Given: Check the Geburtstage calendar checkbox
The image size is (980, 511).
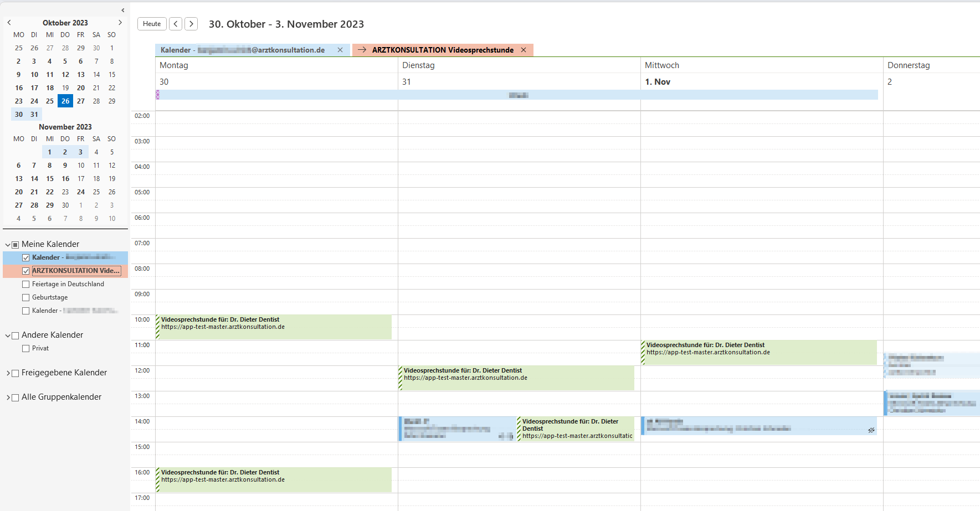Looking at the screenshot, I should (25, 297).
